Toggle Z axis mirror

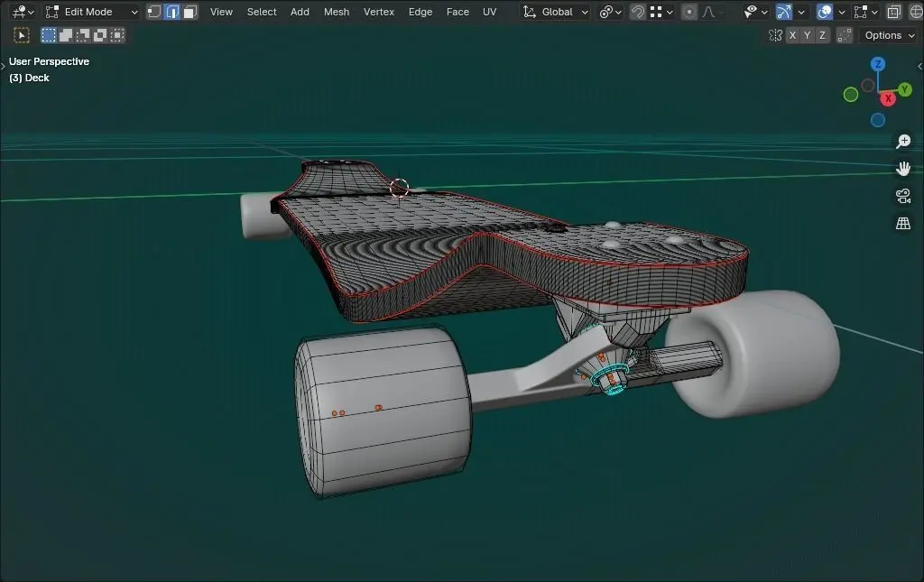coord(822,35)
